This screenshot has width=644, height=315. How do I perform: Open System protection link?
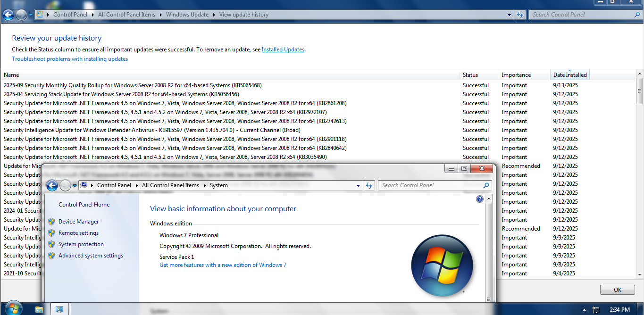click(x=81, y=244)
